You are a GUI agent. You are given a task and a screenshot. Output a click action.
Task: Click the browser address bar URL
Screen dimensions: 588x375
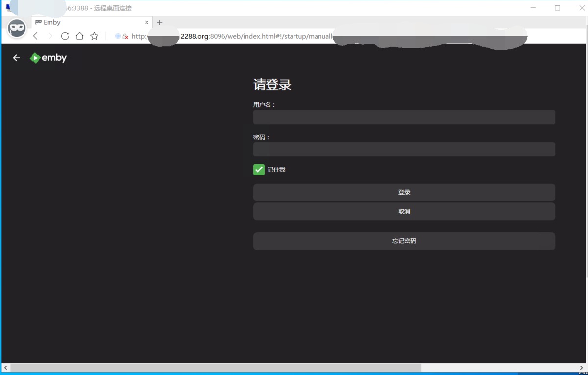click(233, 36)
